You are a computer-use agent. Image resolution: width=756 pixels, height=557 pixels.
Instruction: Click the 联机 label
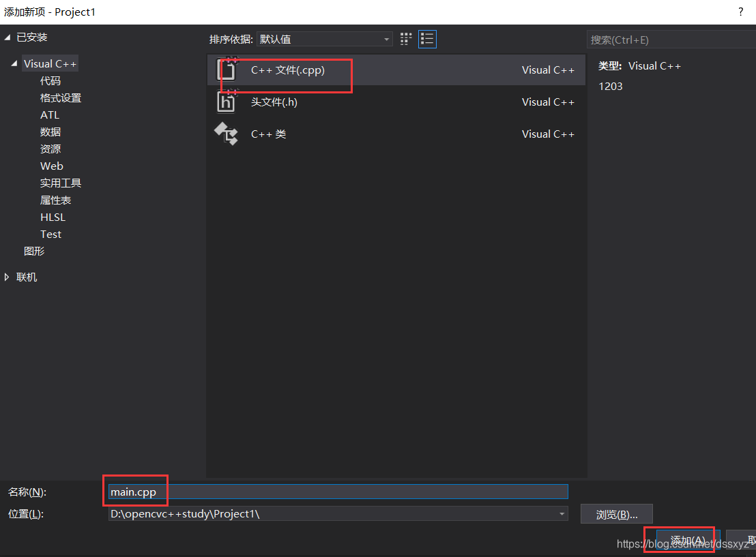click(27, 277)
